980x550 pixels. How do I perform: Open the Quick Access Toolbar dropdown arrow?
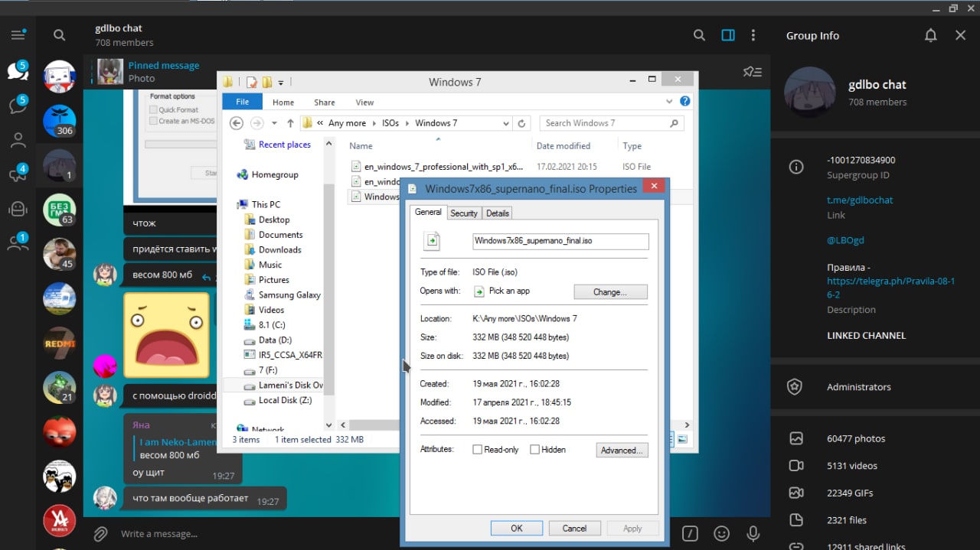[x=281, y=83]
